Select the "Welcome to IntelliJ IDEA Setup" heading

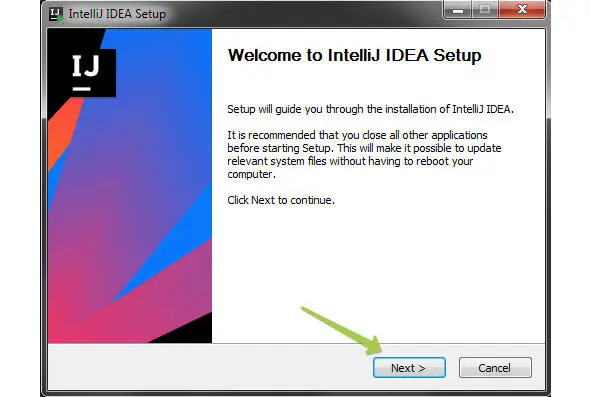tap(354, 55)
